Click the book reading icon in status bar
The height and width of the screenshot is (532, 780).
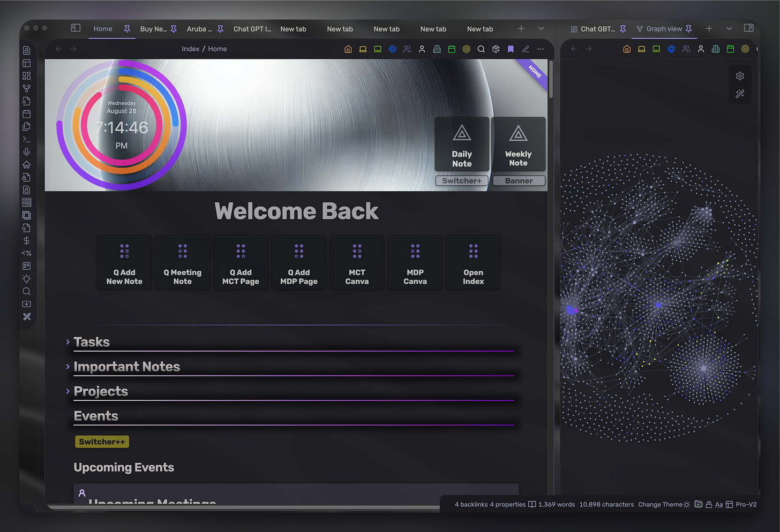[x=532, y=504]
